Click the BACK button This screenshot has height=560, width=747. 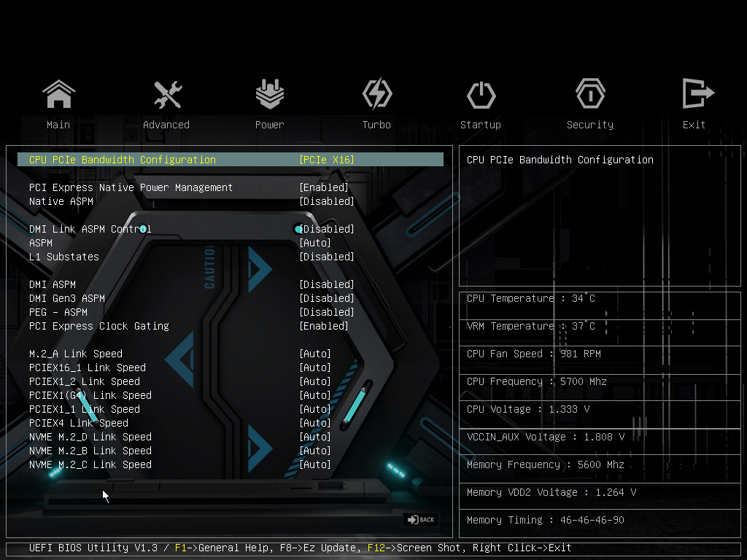point(421,519)
